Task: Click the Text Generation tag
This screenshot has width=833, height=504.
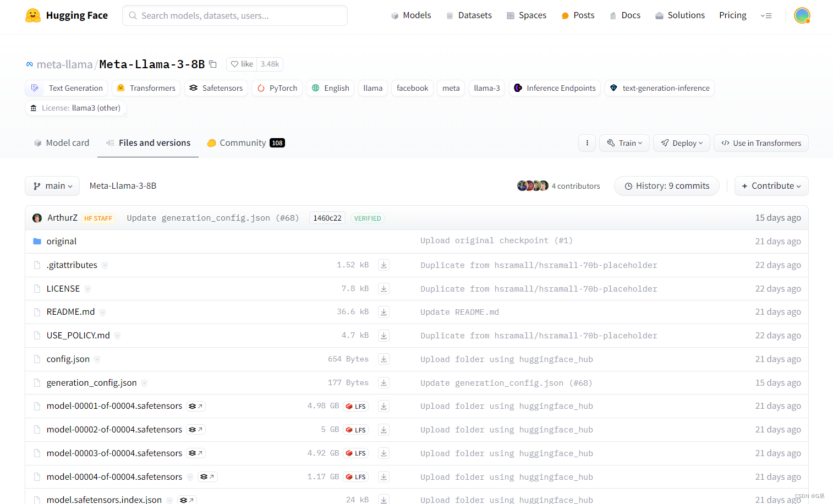Action: click(x=67, y=88)
